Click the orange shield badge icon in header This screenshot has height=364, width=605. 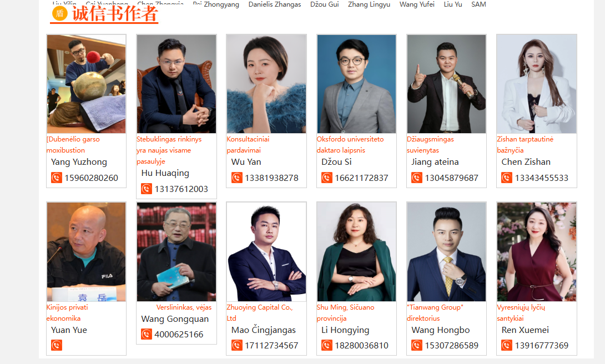[60, 13]
